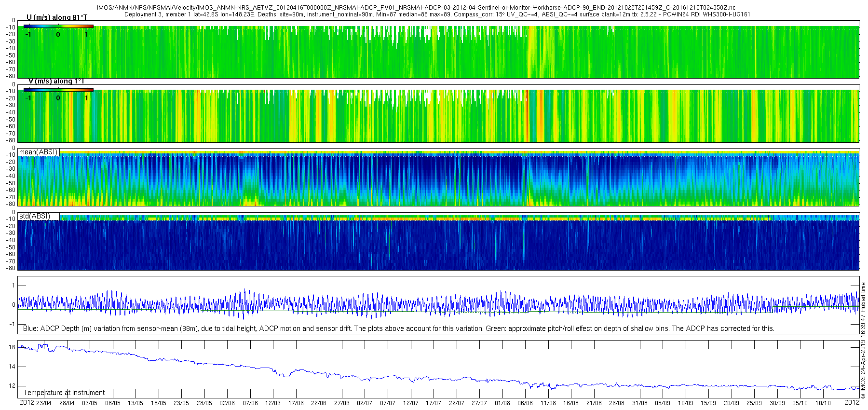Click the 23/04 date tick label

coord(44,403)
